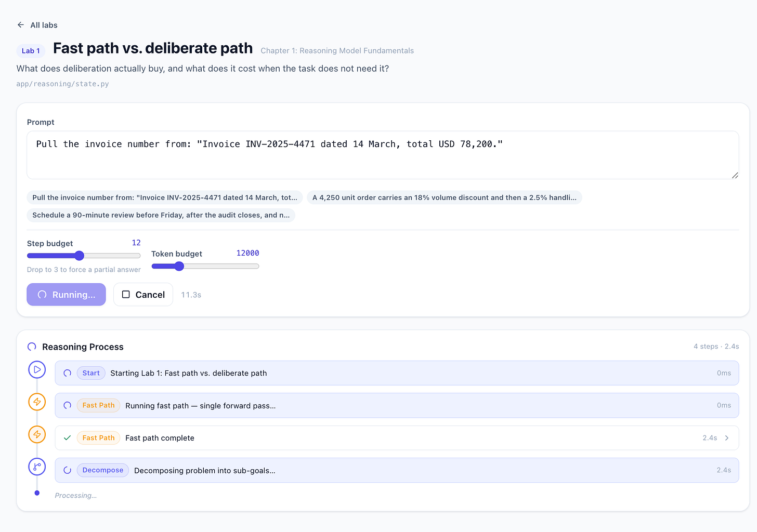This screenshot has height=532, width=757.
Task: Adjust the Token budget slider
Action: (x=205, y=266)
